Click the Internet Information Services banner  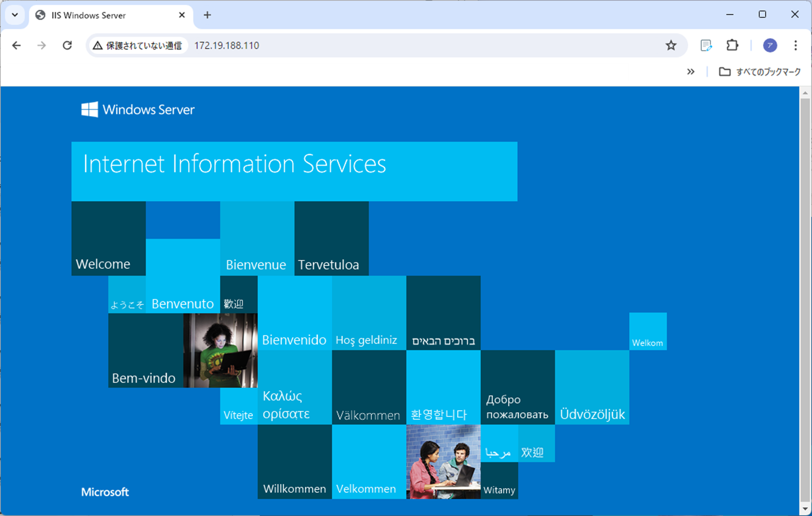(x=294, y=171)
